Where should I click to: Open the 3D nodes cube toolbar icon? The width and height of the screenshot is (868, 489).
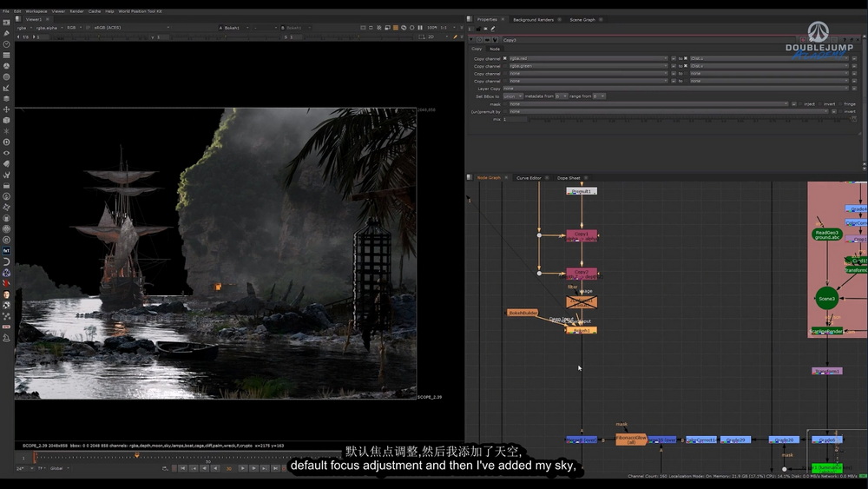[x=7, y=120]
